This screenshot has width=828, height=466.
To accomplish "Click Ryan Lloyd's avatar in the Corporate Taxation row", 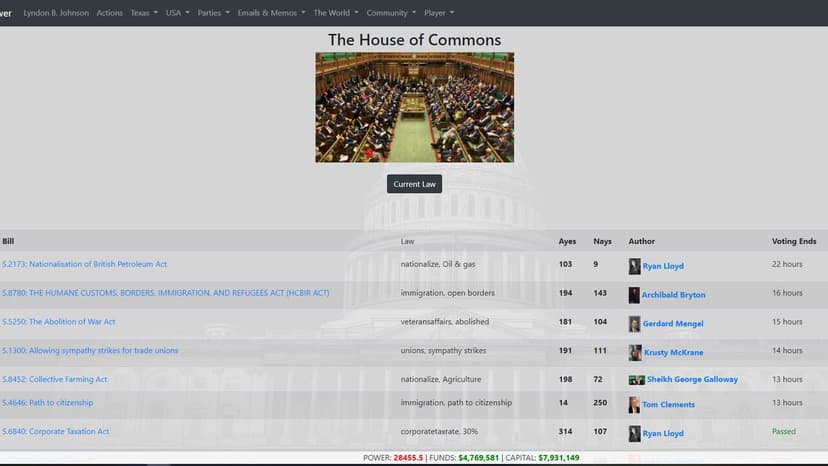I will 634,434.
